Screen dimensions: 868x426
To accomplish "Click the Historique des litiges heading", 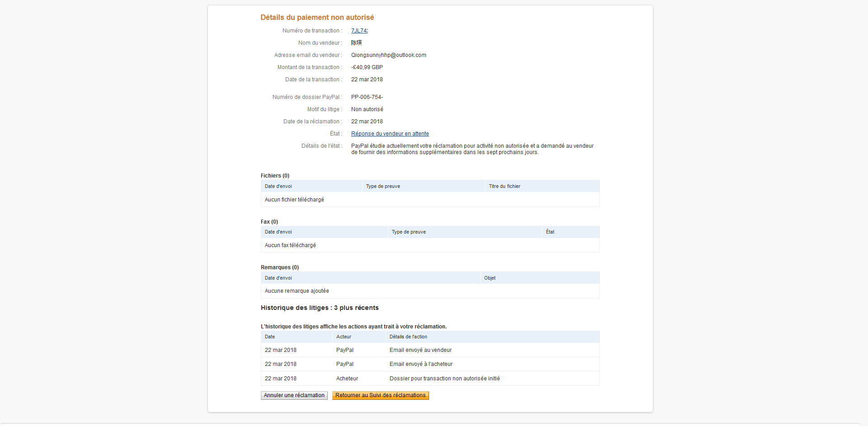I will (x=320, y=308).
